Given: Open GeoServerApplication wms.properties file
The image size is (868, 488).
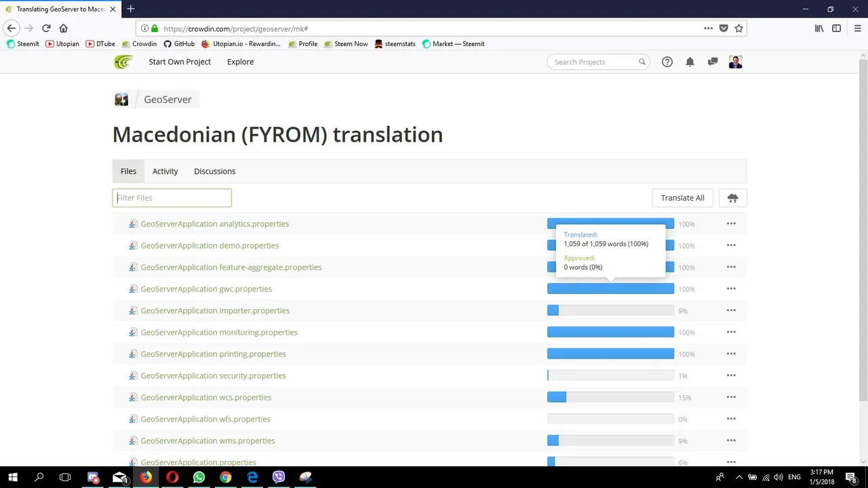Looking at the screenshot, I should tap(208, 441).
